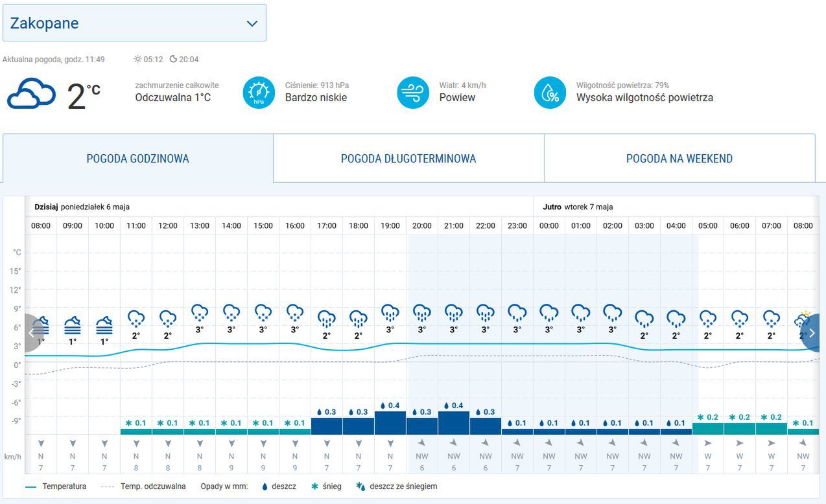Viewport: 826px width, 504px height.
Task: Click the fog icon at 10:00
Action: coord(104,325)
